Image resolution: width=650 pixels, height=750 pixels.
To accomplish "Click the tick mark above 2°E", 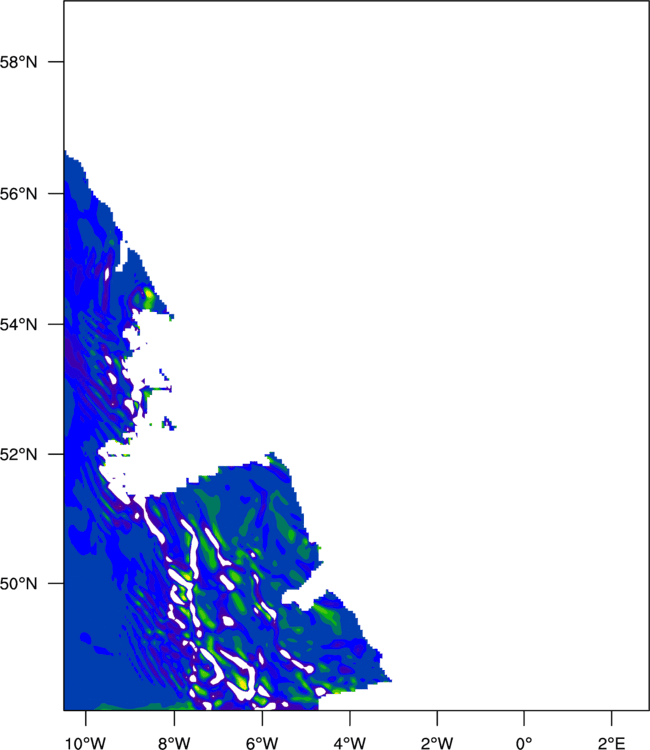I will [612, 718].
